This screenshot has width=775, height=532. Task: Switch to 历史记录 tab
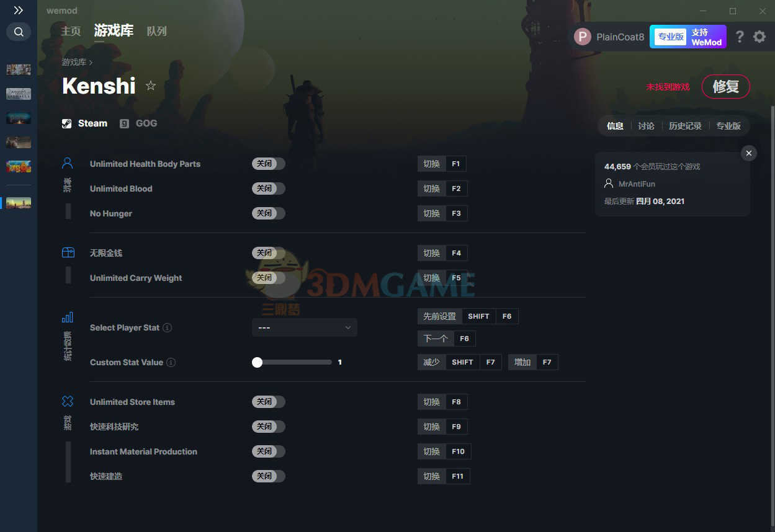point(685,126)
